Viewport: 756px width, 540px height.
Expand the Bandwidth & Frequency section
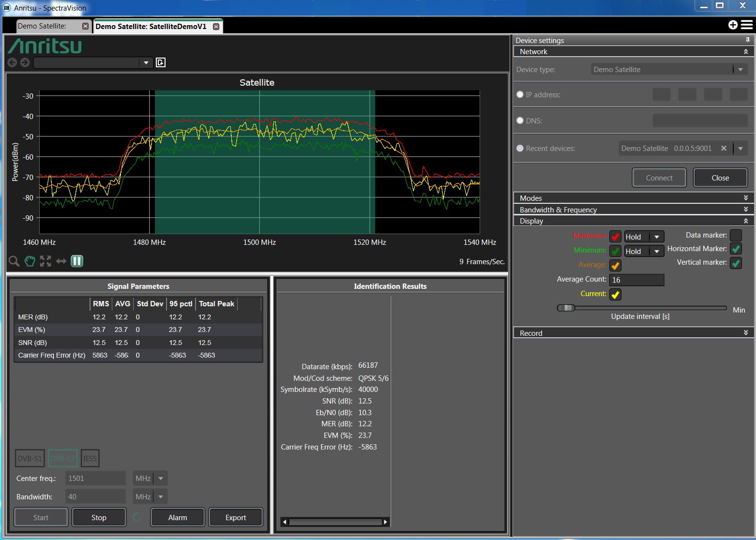tap(745, 210)
